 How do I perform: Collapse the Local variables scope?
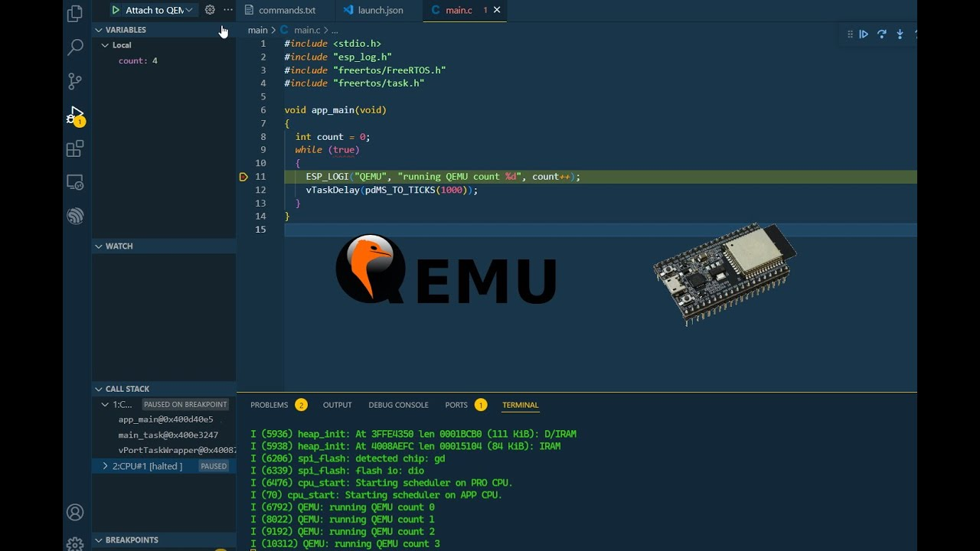click(x=105, y=45)
